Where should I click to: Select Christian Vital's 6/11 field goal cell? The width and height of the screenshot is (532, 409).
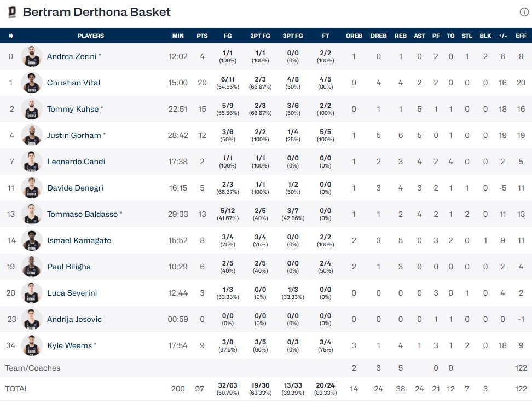(x=228, y=83)
